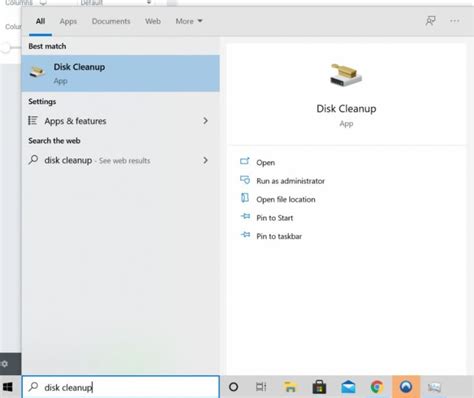Click the slider handle in background window
This screenshot has width=474, height=398.
(5, 47)
